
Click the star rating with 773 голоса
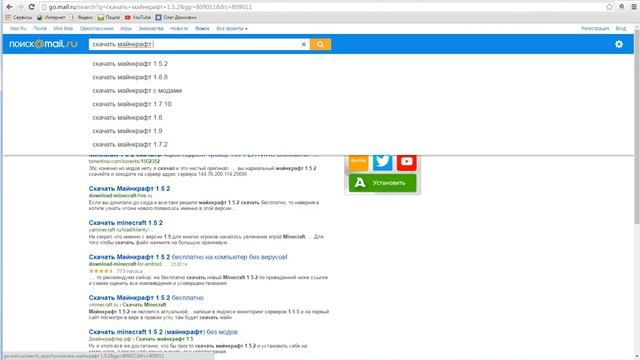100,271
